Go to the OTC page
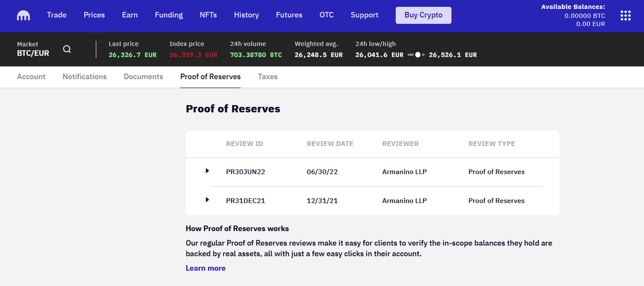This screenshot has width=644, height=286. 327,15
